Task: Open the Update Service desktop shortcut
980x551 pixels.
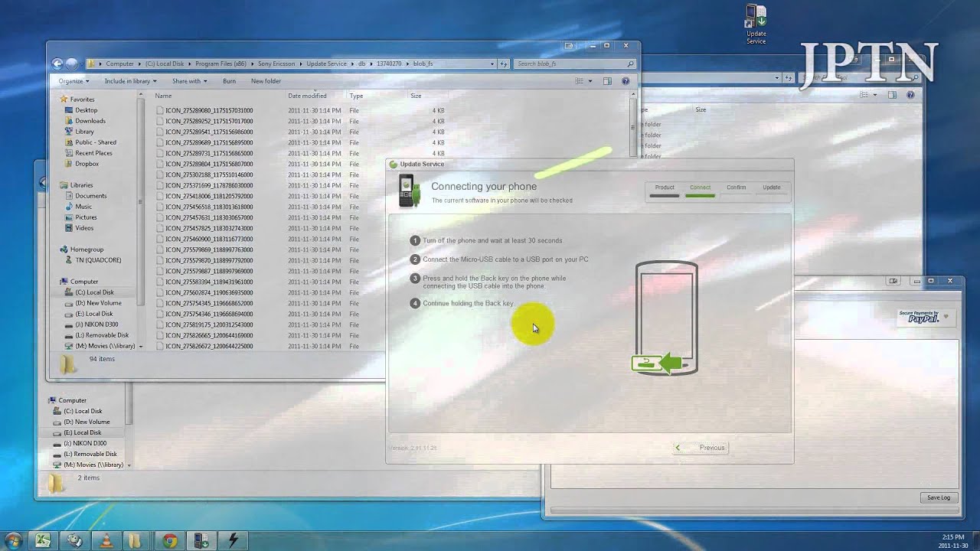Action: 756,24
